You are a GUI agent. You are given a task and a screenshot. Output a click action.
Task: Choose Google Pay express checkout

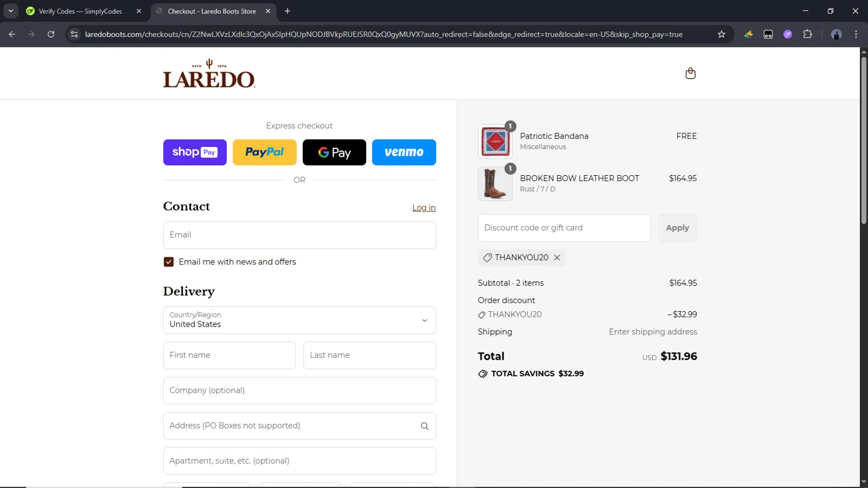point(334,153)
